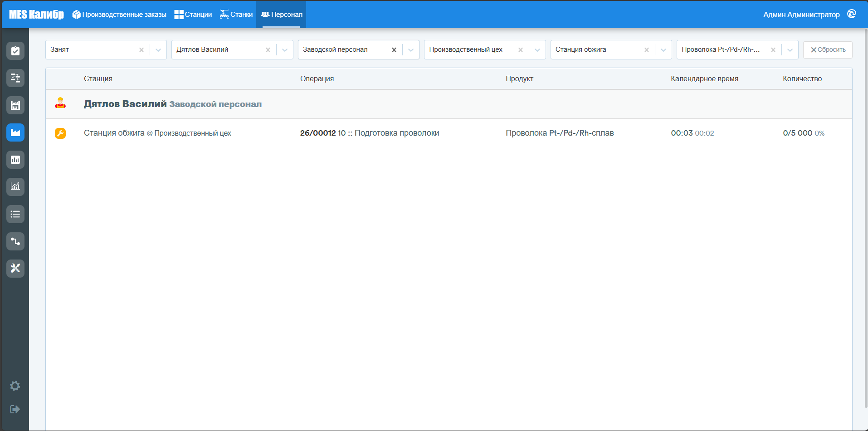The height and width of the screenshot is (431, 868).
Task: Click the 00:03 calendar time value
Action: pos(682,133)
